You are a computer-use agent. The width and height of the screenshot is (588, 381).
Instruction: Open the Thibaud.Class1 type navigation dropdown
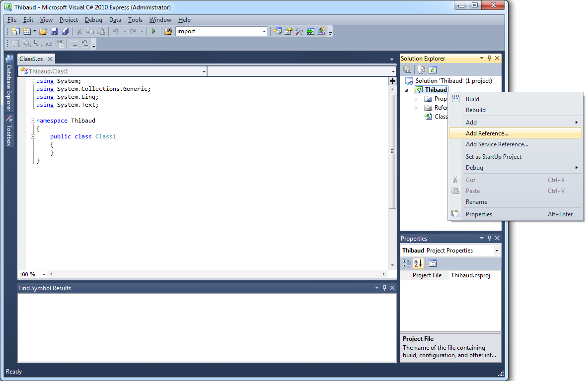point(204,71)
